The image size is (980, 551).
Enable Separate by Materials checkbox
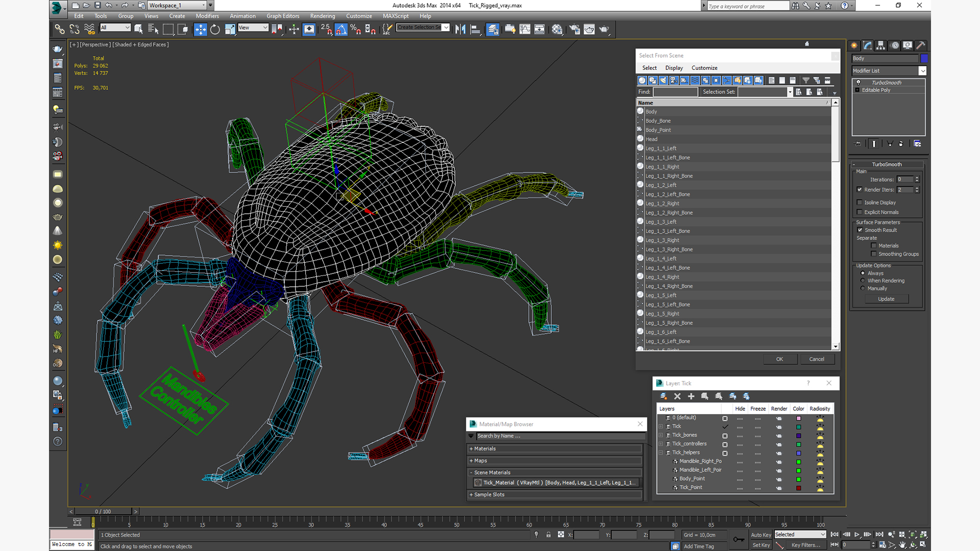pos(874,246)
